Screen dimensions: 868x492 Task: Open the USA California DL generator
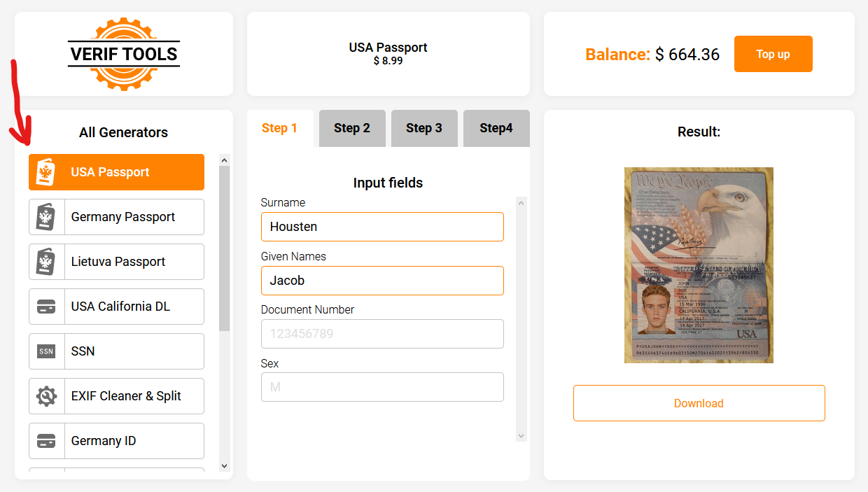116,307
